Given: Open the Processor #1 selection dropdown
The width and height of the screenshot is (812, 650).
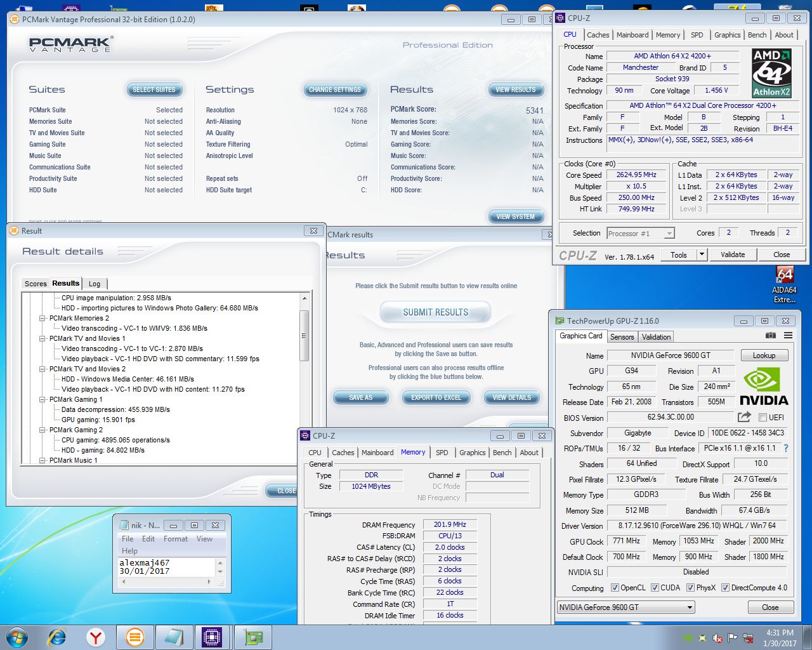Looking at the screenshot, I should pyautogui.click(x=641, y=234).
